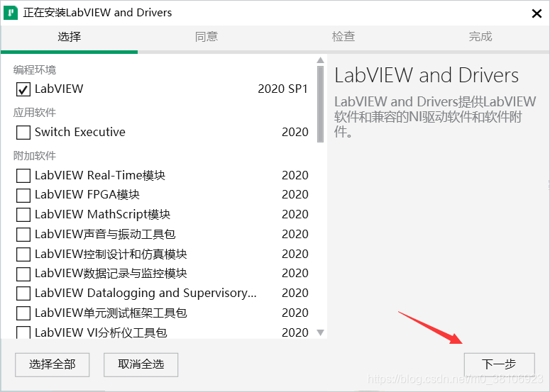
Task: Check LabVIEW单元测试框架工具包 checkbox
Action: [x=23, y=313]
